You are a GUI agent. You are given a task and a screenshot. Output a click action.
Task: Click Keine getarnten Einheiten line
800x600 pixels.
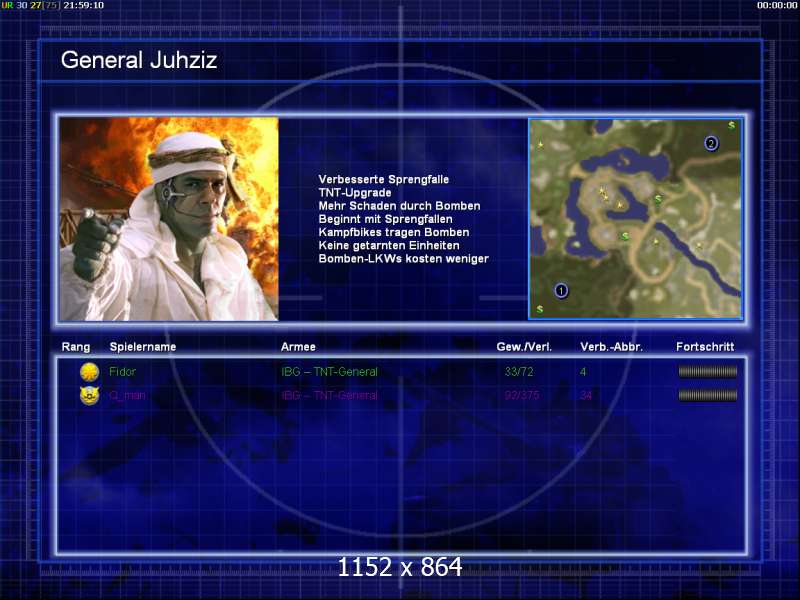(389, 246)
